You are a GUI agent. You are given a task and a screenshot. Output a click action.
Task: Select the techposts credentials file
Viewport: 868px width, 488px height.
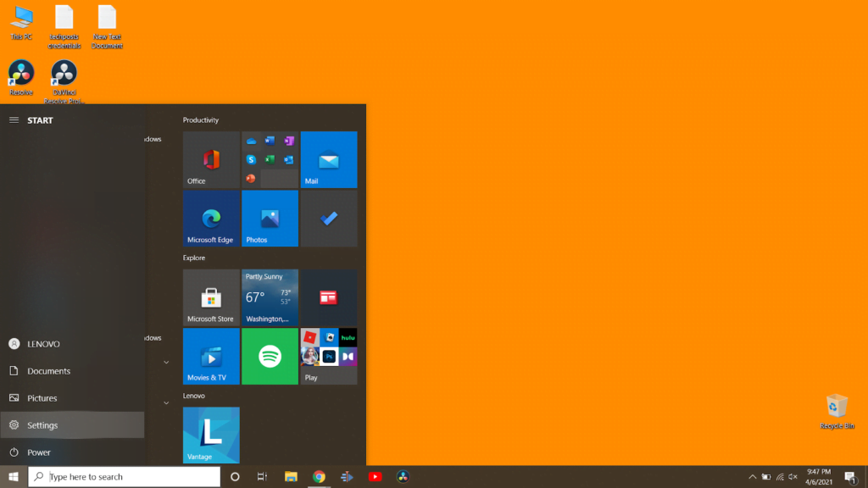click(64, 28)
